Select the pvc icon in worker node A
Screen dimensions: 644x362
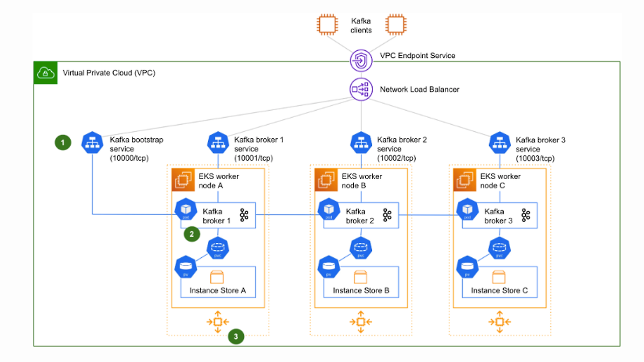tap(218, 249)
